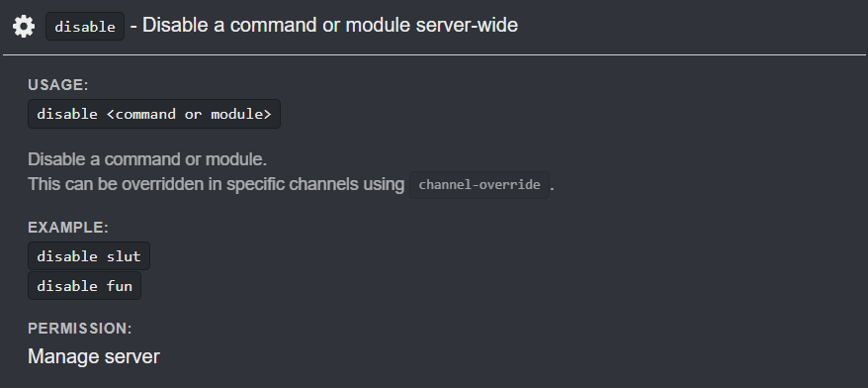The height and width of the screenshot is (388, 868).
Task: Select the 'disable <command or module>' usage code block
Action: tap(154, 114)
